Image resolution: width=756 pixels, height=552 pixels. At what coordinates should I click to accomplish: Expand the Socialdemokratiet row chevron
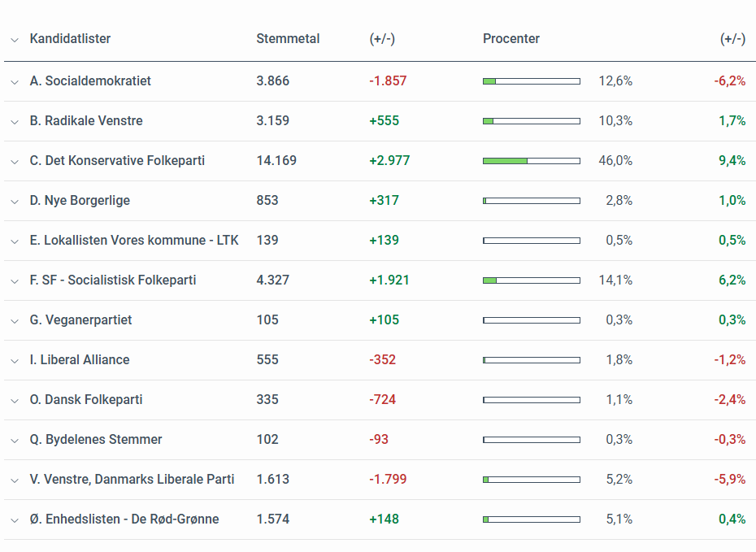tap(15, 81)
